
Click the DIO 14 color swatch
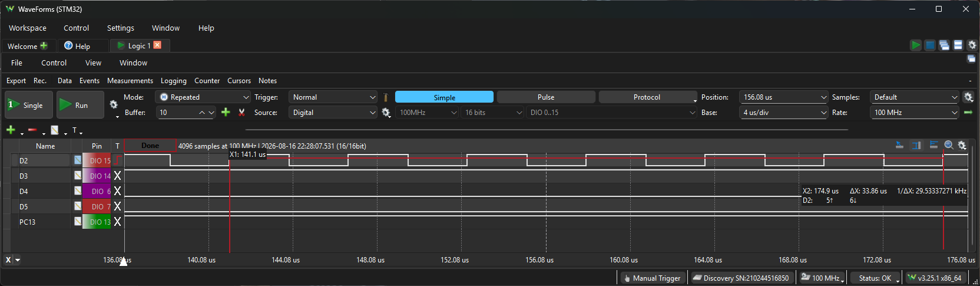(x=97, y=176)
